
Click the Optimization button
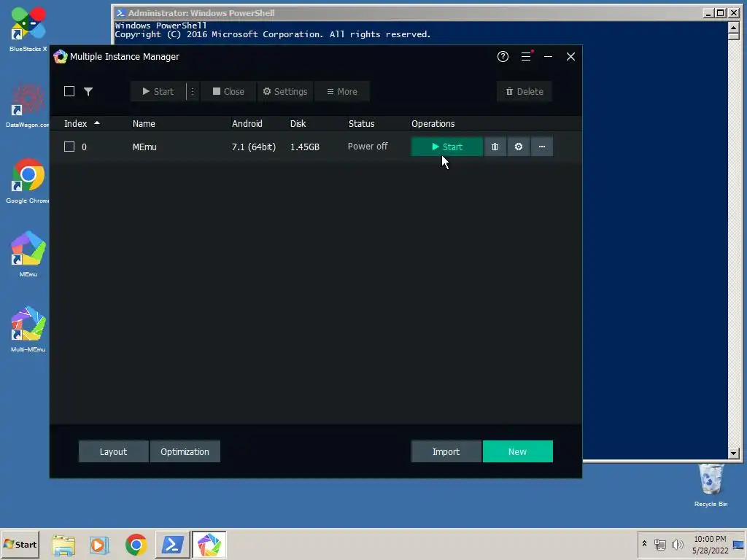click(185, 451)
